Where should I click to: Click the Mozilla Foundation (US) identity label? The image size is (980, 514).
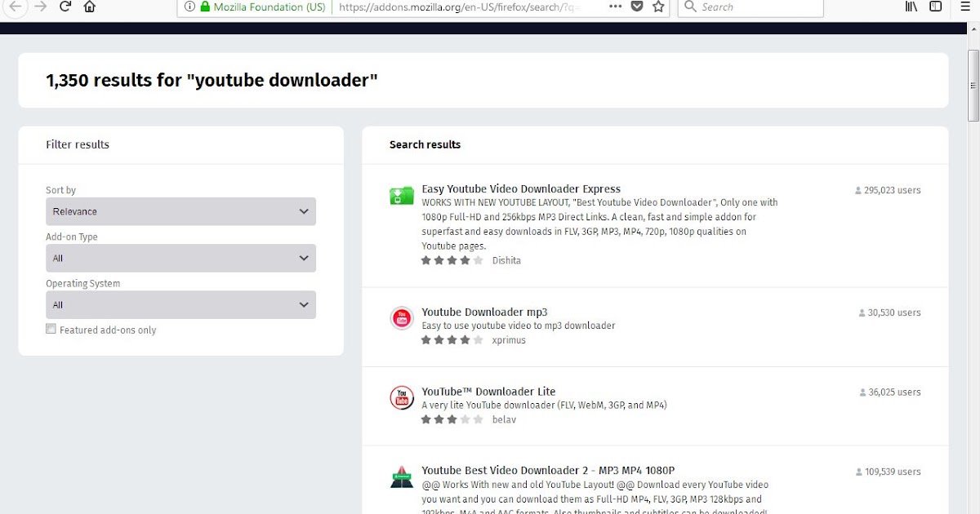click(269, 7)
